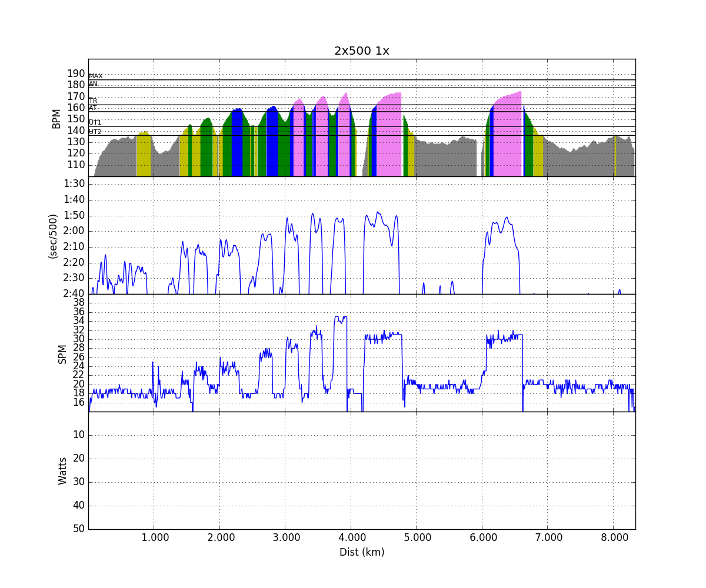Click the UT2 zone label
This screenshot has width=706, height=588.
(x=95, y=132)
